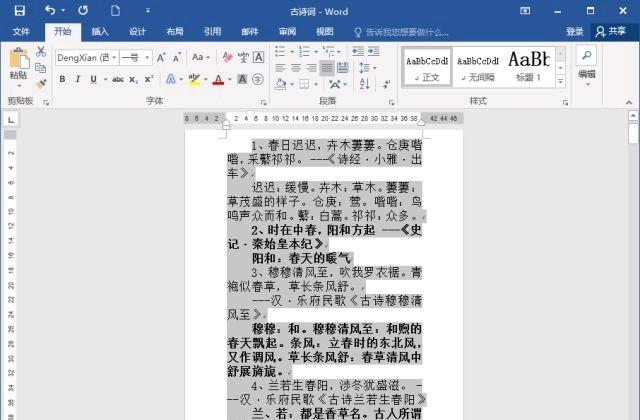Open the 编辑 find menu

click(x=587, y=66)
